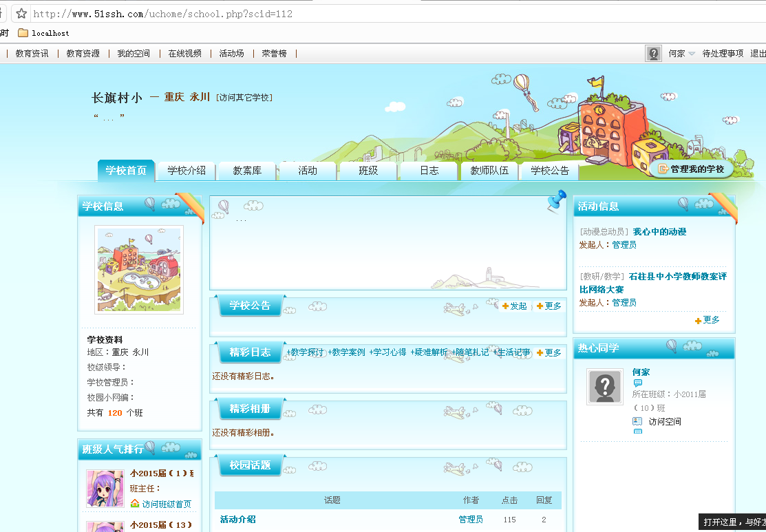Click the 管理员 author of 活动介绍
Image resolution: width=766 pixels, height=532 pixels.
pos(471,520)
